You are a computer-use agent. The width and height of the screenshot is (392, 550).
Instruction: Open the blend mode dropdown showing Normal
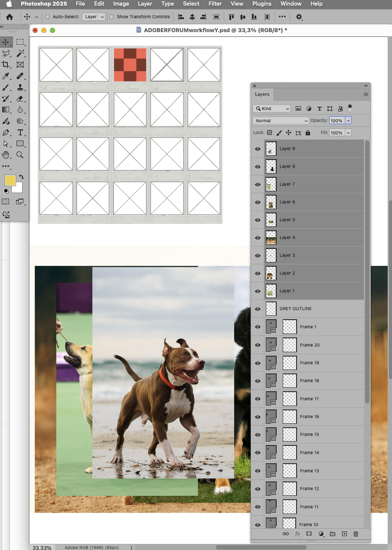click(281, 120)
